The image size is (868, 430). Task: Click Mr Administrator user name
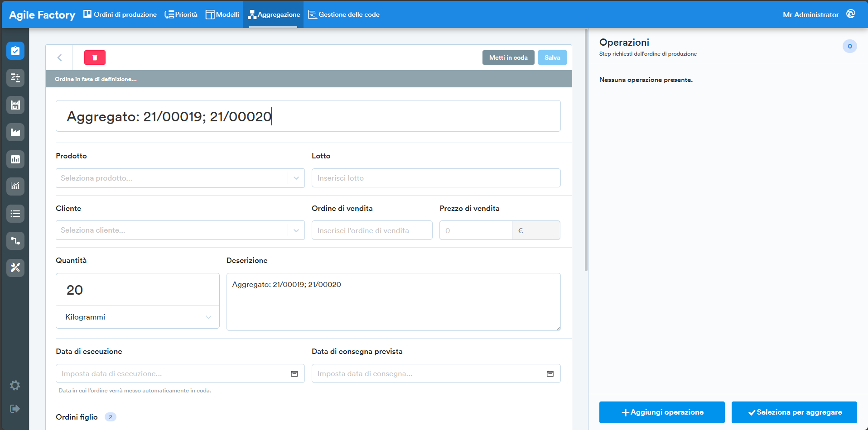pyautogui.click(x=810, y=14)
